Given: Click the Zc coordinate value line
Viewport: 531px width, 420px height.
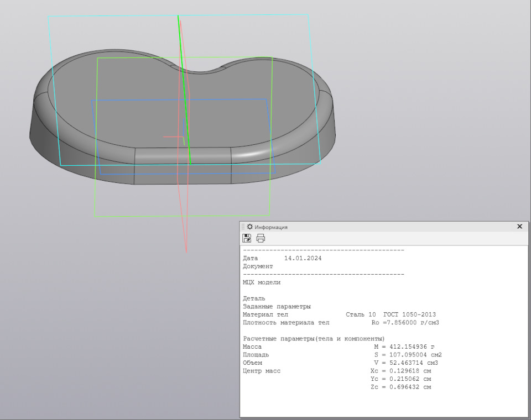Looking at the screenshot, I should [400, 387].
